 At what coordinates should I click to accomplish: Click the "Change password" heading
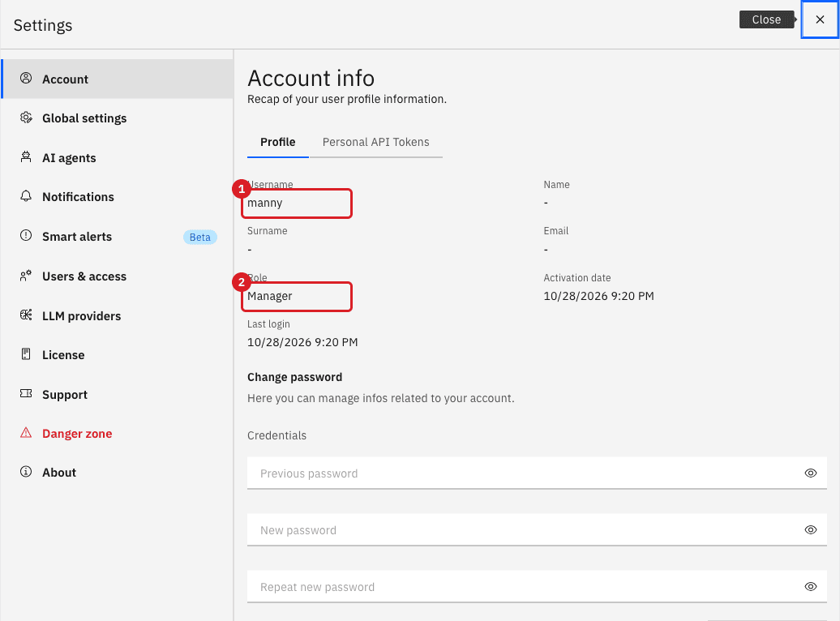coord(294,377)
